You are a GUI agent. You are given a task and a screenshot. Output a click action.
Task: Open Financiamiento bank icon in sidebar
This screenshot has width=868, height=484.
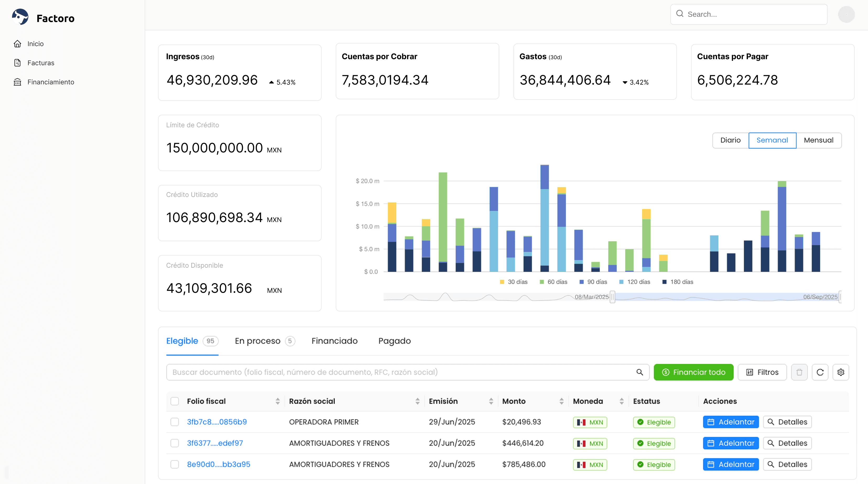(18, 82)
